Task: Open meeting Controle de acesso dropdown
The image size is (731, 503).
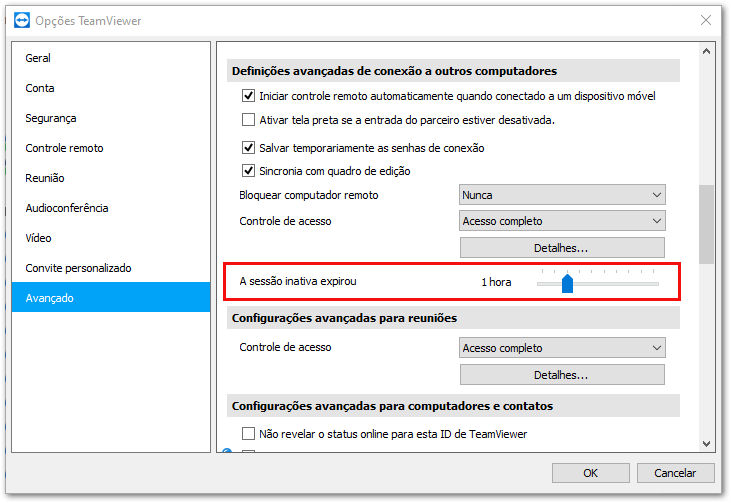Action: (x=562, y=348)
